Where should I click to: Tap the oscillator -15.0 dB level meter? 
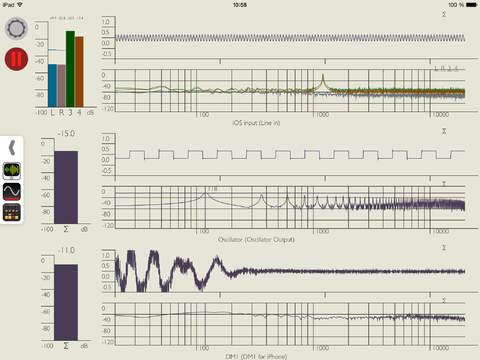tap(66, 187)
